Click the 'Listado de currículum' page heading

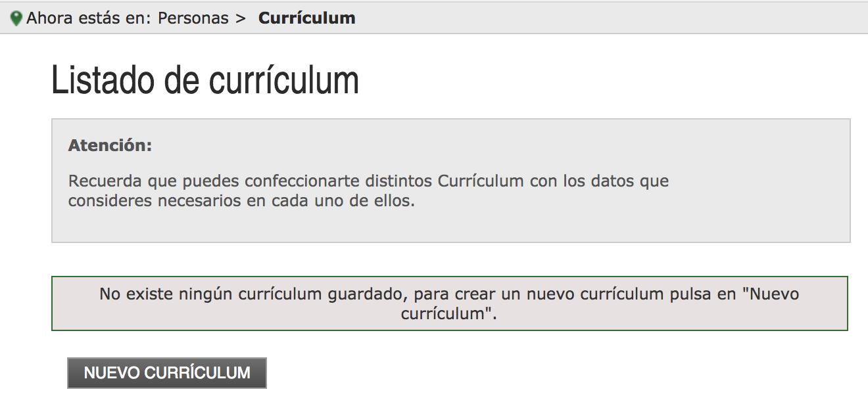(x=205, y=81)
